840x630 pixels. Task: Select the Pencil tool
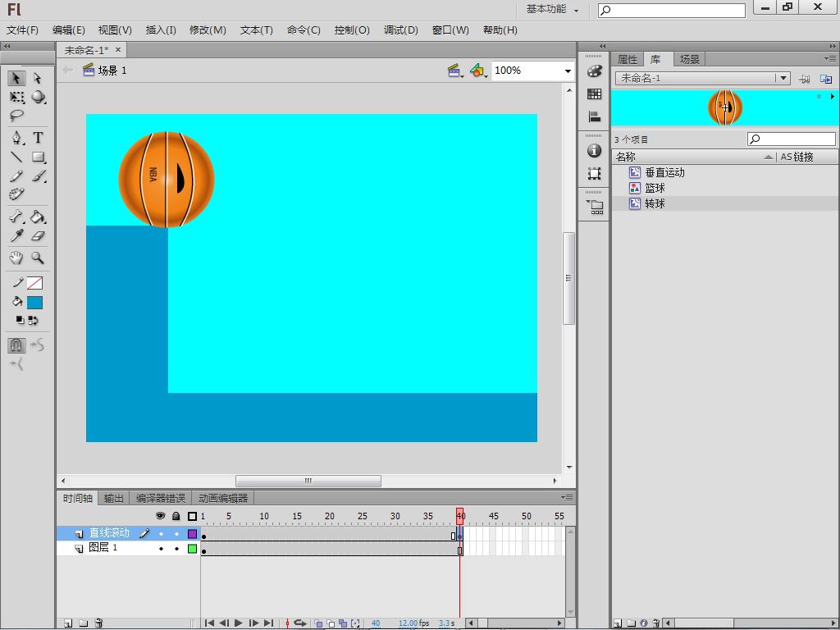pyautogui.click(x=16, y=176)
